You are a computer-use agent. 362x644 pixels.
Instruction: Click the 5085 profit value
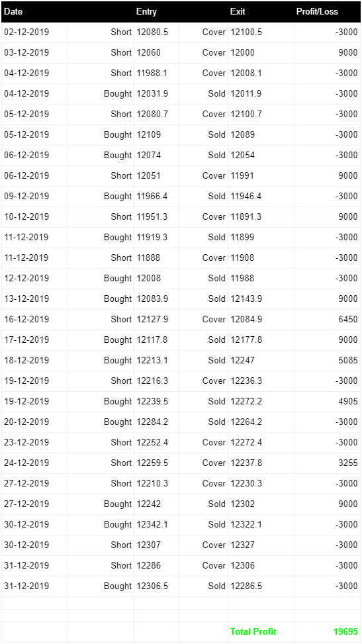347,360
